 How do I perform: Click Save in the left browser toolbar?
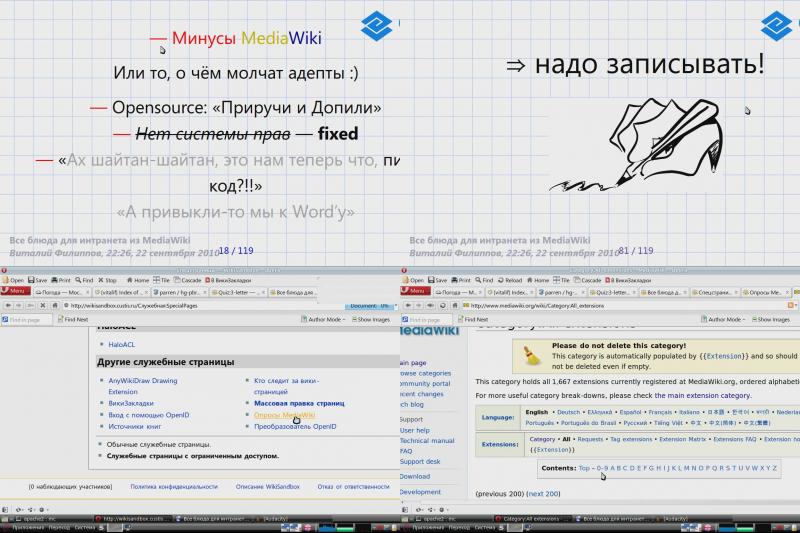pos(38,280)
